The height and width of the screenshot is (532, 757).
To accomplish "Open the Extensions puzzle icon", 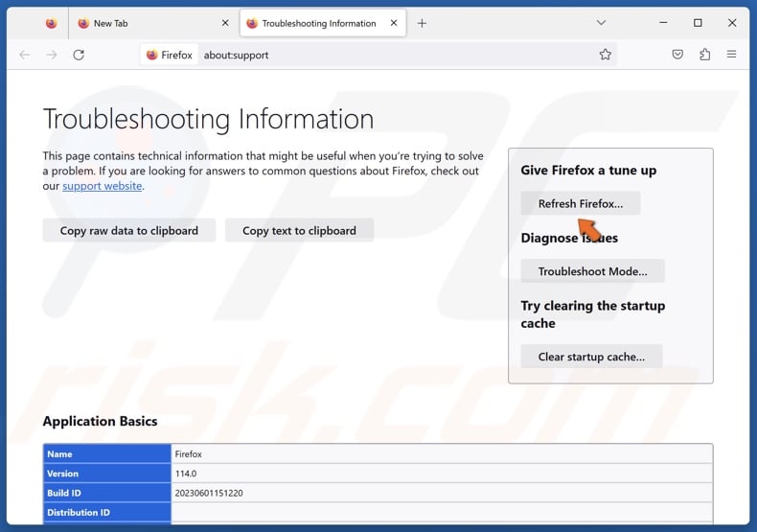I will coord(705,55).
